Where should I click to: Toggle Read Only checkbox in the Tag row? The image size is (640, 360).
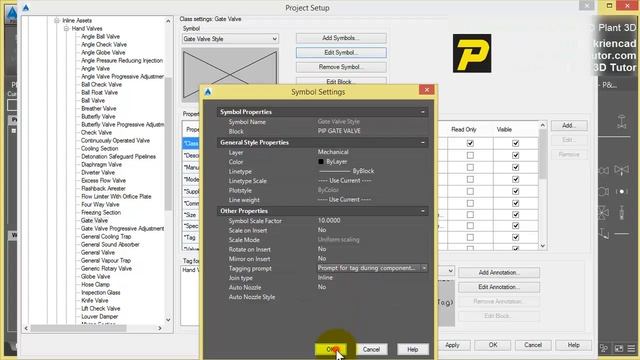pos(470,237)
